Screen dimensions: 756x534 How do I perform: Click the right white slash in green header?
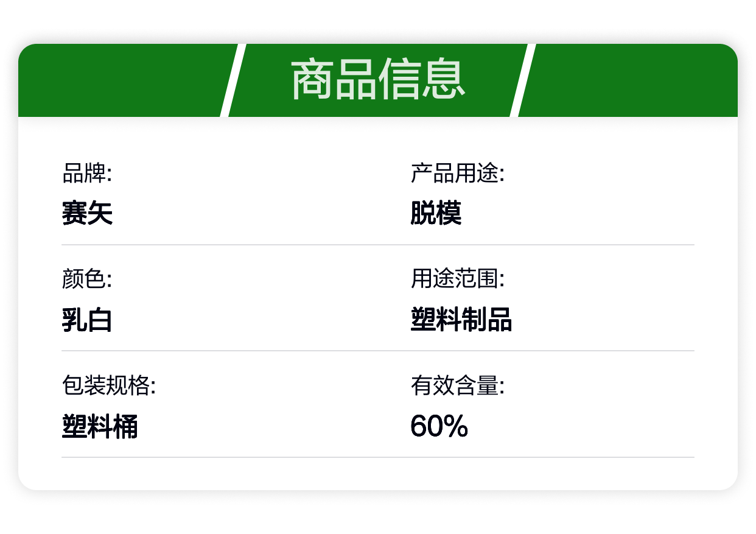point(523,80)
